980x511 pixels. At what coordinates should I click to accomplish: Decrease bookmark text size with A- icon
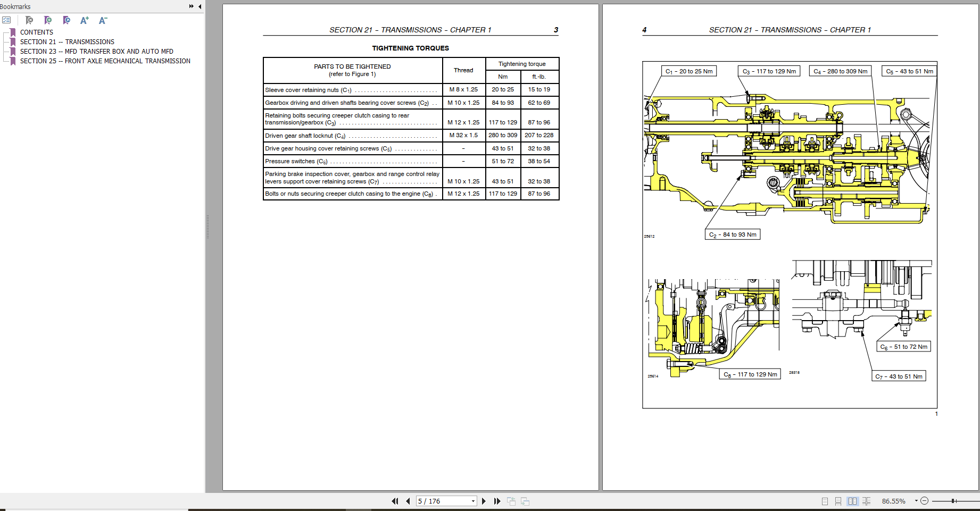pos(103,20)
